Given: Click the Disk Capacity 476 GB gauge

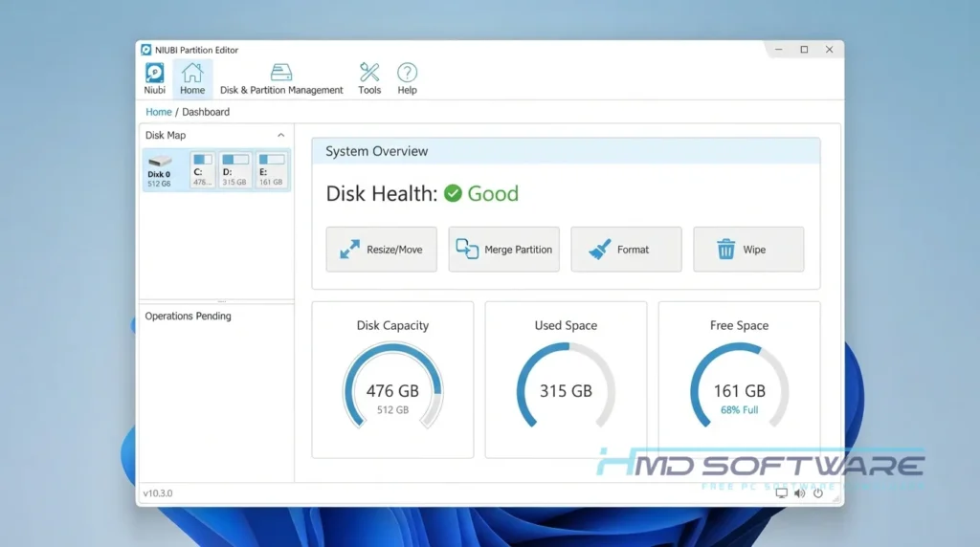Looking at the screenshot, I should [x=392, y=387].
